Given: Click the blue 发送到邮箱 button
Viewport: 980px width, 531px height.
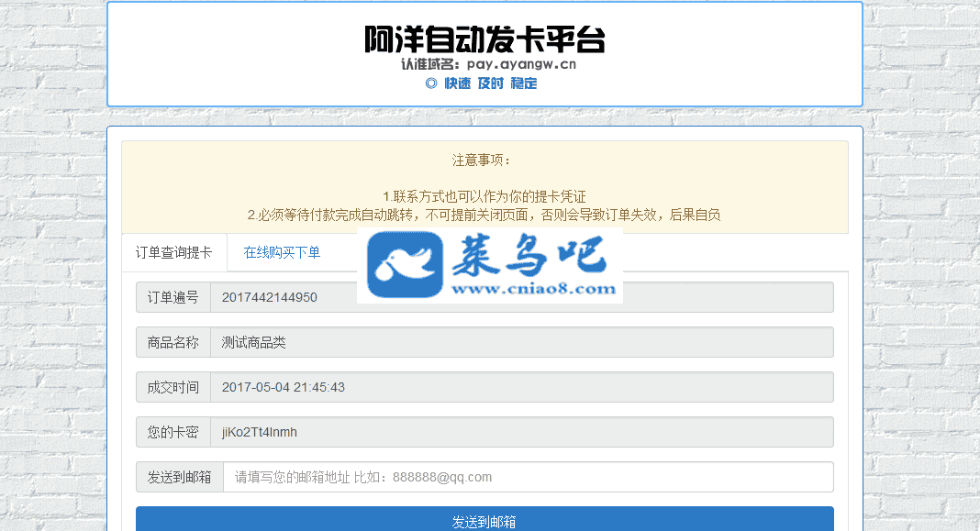Looking at the screenshot, I should (x=484, y=520).
